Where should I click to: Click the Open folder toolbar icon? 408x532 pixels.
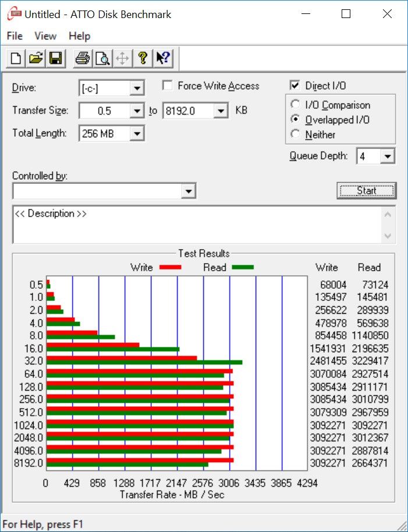36,58
